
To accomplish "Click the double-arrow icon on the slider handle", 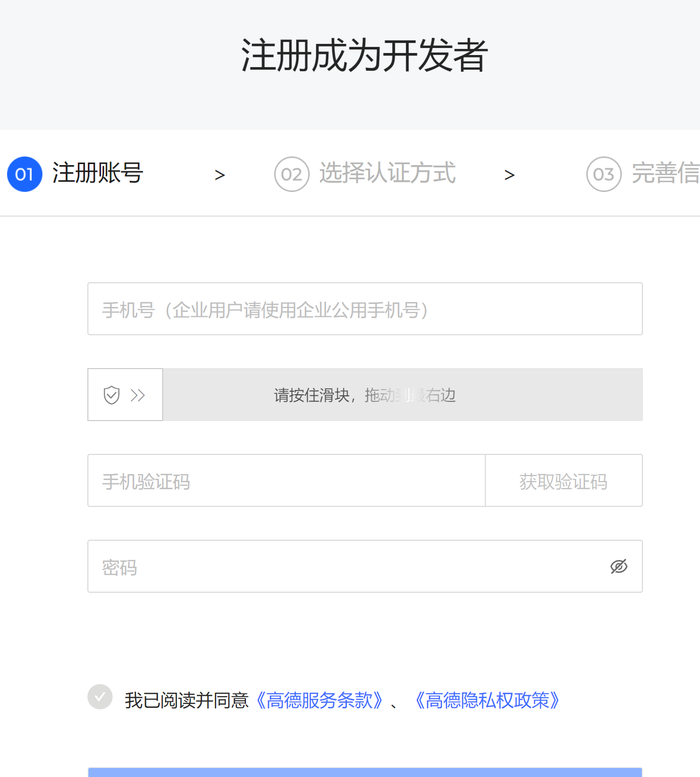I will pyautogui.click(x=137, y=395).
